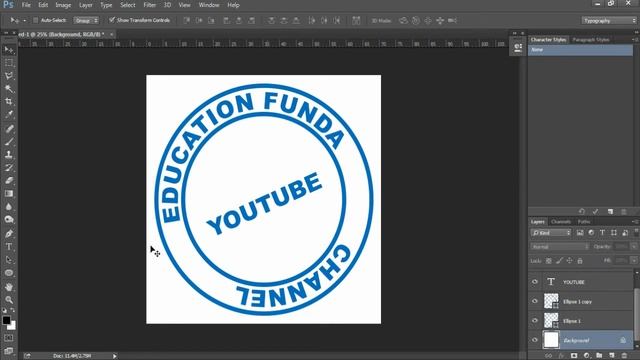Lock transparent pixels icon
Image resolution: width=640 pixels, height=360 pixels.
pyautogui.click(x=549, y=261)
